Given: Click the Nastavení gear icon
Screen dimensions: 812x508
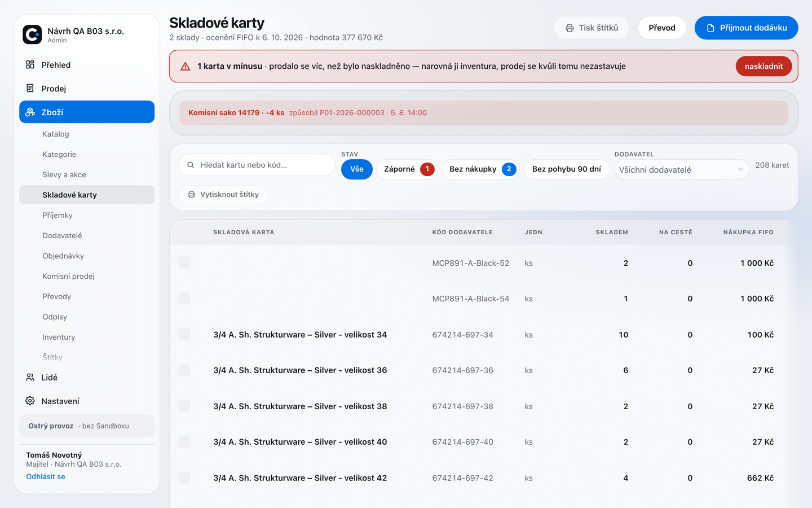Looking at the screenshot, I should tap(30, 401).
